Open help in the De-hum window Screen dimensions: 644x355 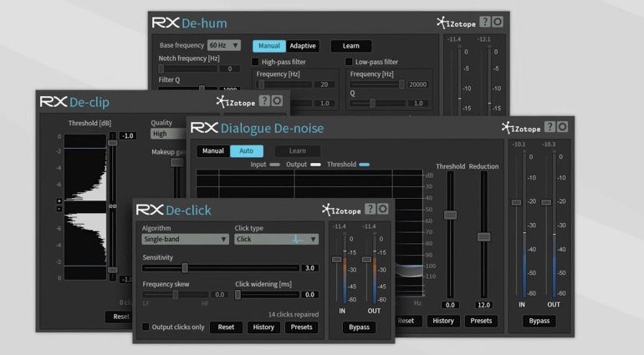[x=484, y=23]
